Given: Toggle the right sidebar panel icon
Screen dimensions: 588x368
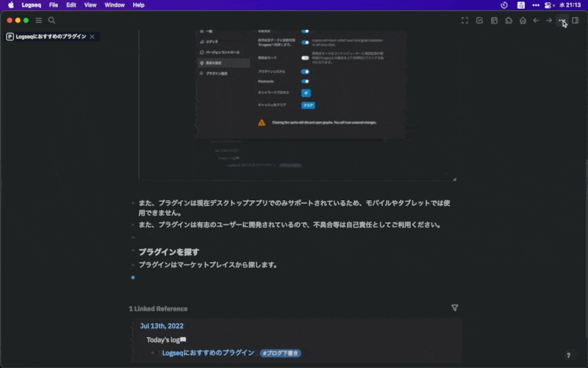Looking at the screenshot, I should (576, 21).
